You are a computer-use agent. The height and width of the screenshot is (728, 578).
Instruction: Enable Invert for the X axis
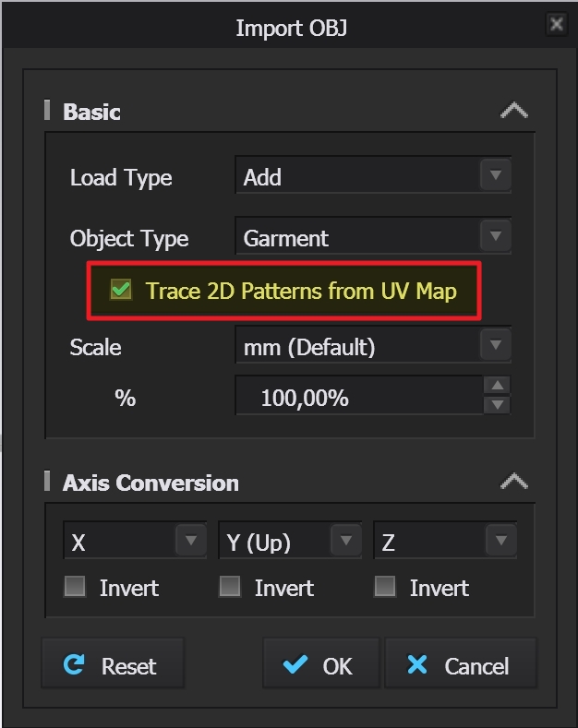(75, 587)
